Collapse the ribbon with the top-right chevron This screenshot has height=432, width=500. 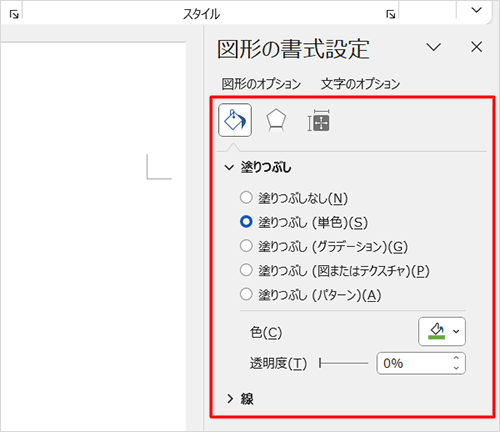[476, 10]
